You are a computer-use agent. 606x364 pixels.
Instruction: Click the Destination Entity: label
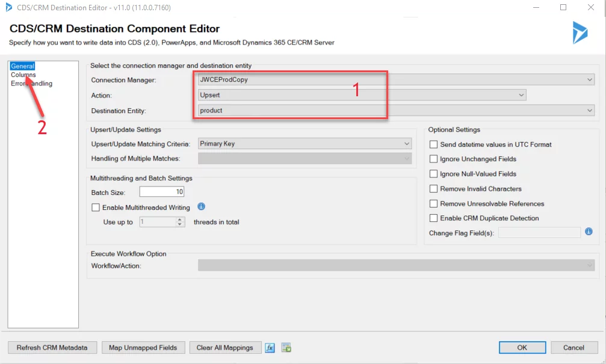coord(119,111)
